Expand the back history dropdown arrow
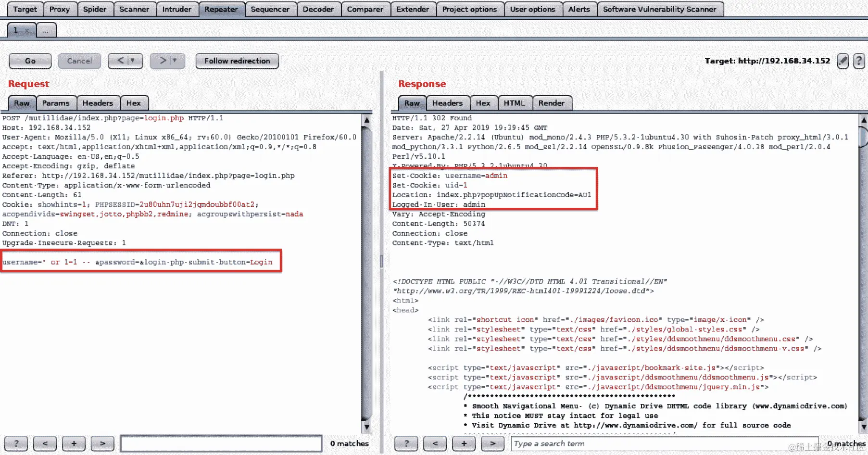The width and height of the screenshot is (868, 455). tap(133, 61)
